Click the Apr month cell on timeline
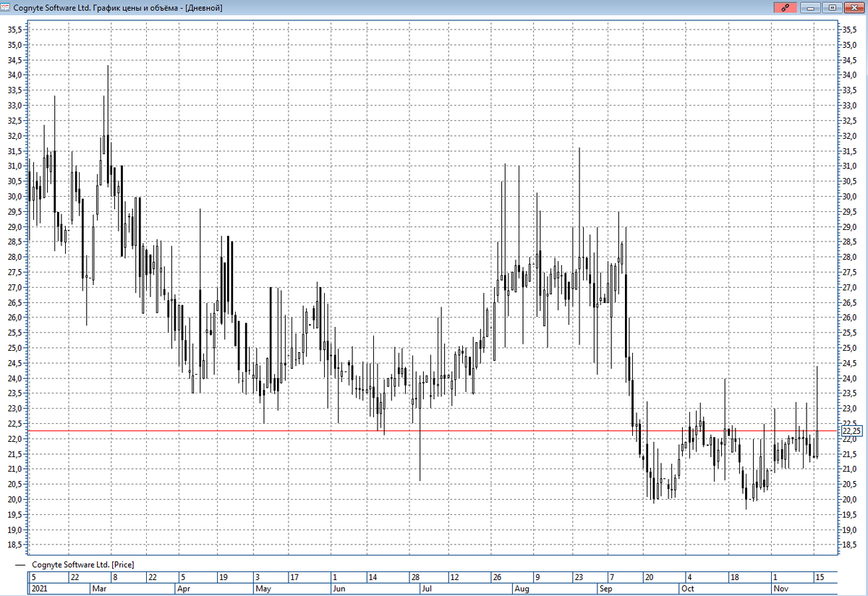The height and width of the screenshot is (596, 868). pos(214,589)
